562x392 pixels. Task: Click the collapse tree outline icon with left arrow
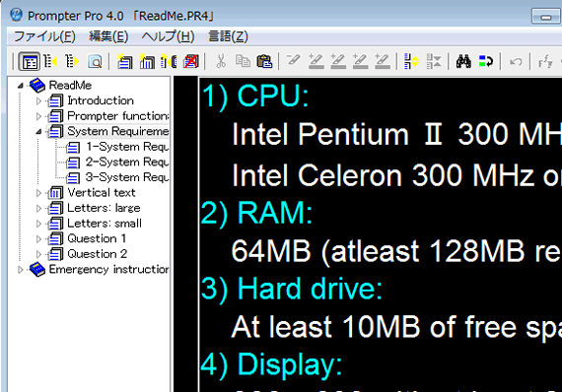[x=50, y=62]
